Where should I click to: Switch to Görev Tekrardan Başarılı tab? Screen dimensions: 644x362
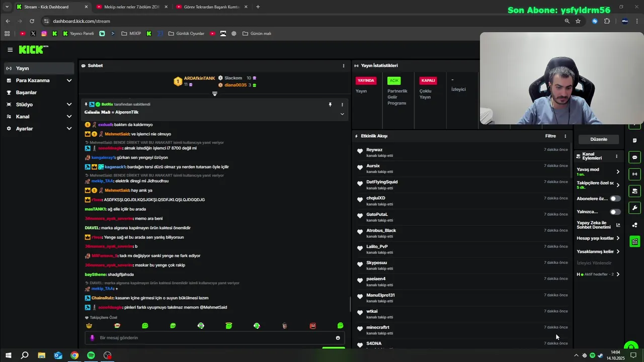pos(211,7)
